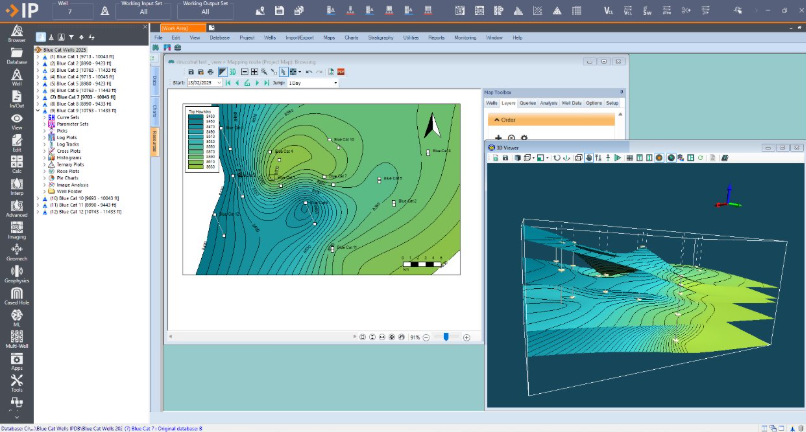Open the Browser panel in left sidebar
Screen dimensions: 806x432
point(16,41)
